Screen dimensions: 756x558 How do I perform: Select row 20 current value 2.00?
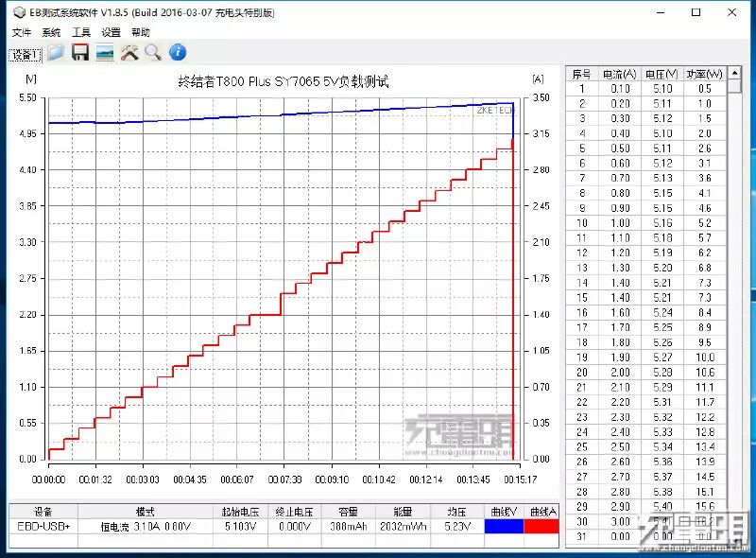(620, 373)
